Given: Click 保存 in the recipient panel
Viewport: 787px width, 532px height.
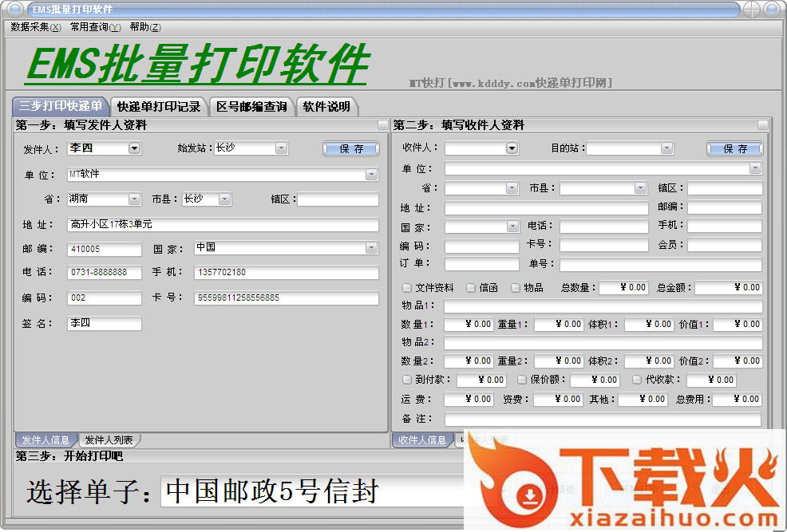Looking at the screenshot, I should 735,149.
